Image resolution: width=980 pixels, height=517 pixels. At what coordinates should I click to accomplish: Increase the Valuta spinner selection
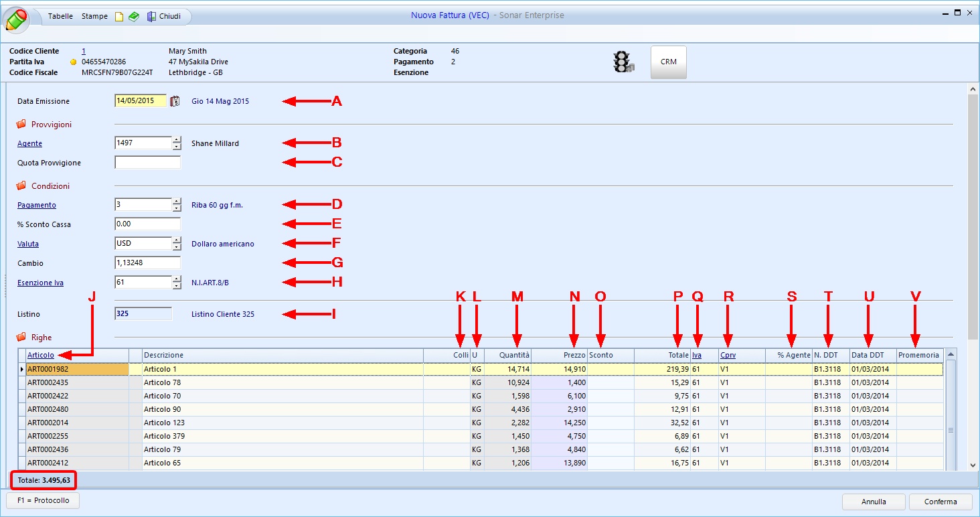tap(177, 240)
